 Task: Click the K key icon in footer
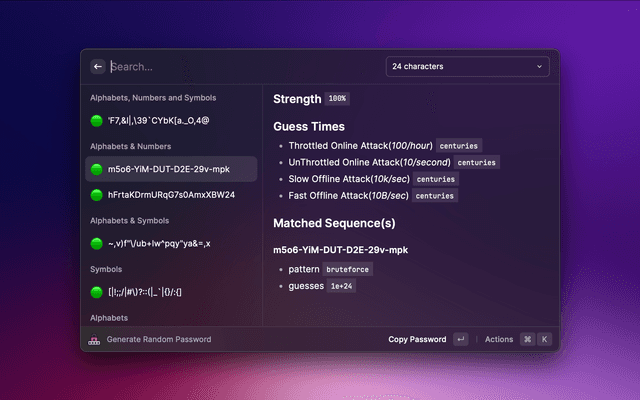tap(545, 340)
